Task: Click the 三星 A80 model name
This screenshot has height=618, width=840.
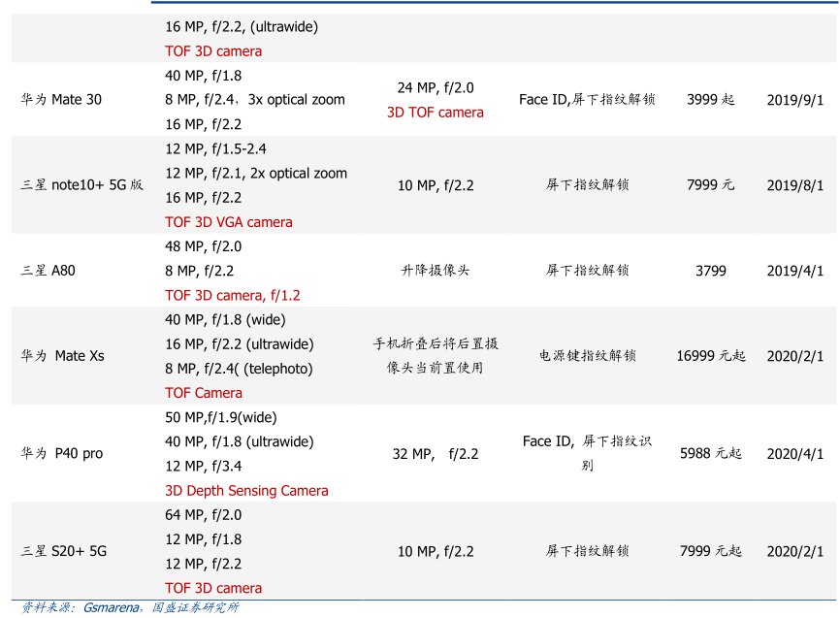Action: point(48,271)
